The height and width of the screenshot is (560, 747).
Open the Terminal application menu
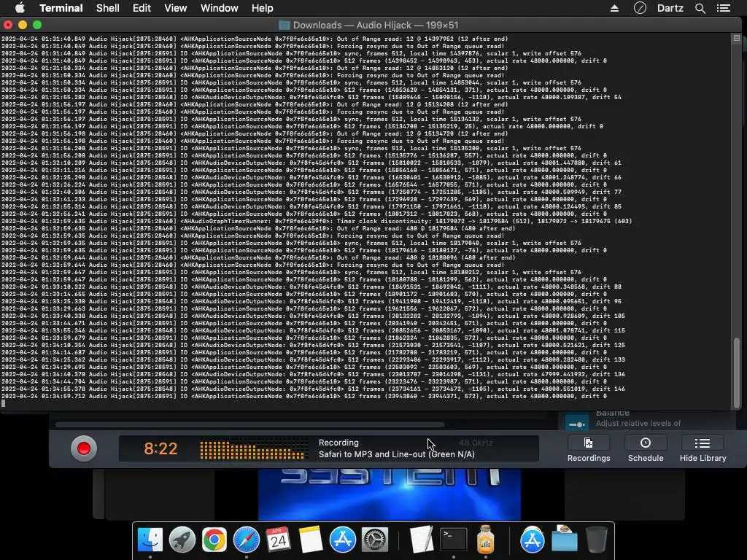click(x=61, y=8)
